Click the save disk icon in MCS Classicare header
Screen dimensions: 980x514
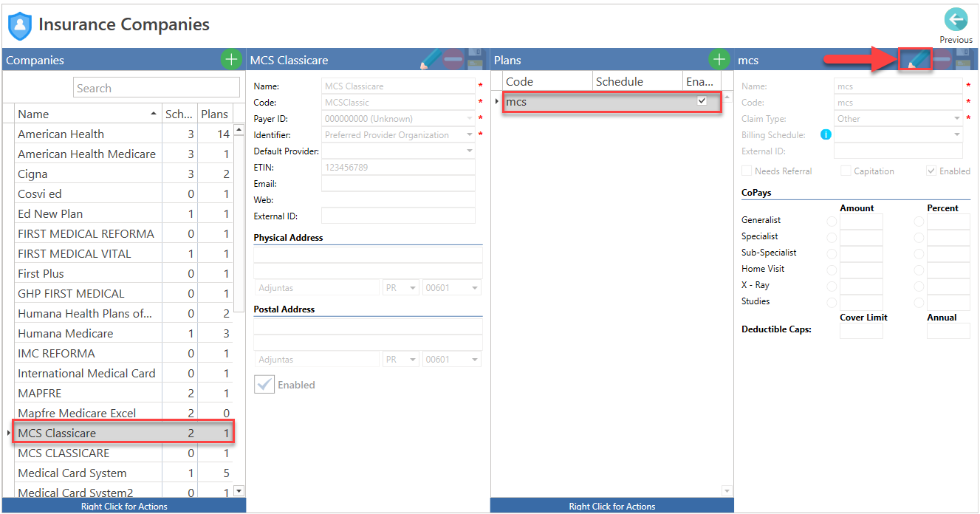[475, 60]
